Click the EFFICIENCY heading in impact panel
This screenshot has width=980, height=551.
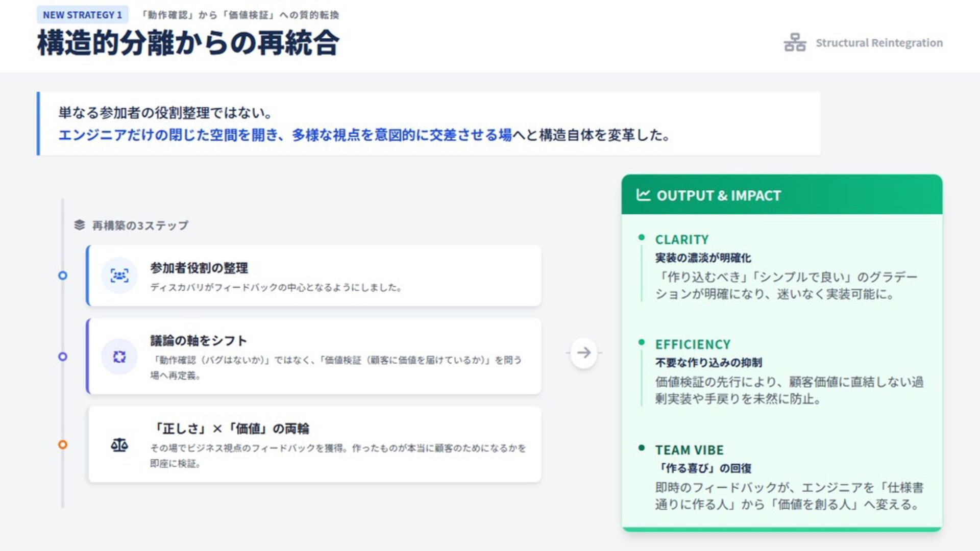[x=693, y=344]
